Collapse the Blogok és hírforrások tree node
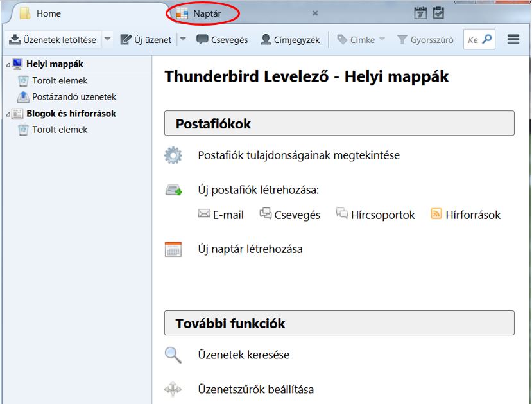The height and width of the screenshot is (404, 532). pyautogui.click(x=8, y=114)
